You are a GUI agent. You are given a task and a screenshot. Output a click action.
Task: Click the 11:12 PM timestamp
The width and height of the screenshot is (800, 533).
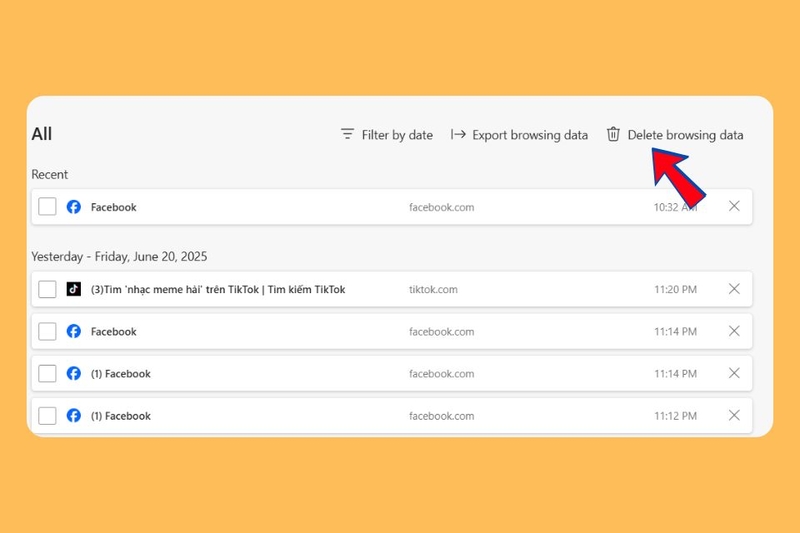[676, 416]
